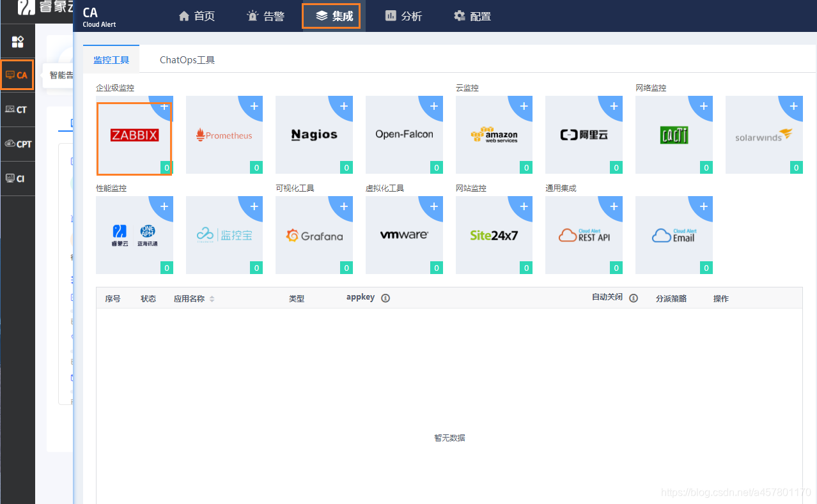Image resolution: width=817 pixels, height=504 pixels.
Task: Click the 可视化工具 section label
Action: (295, 188)
